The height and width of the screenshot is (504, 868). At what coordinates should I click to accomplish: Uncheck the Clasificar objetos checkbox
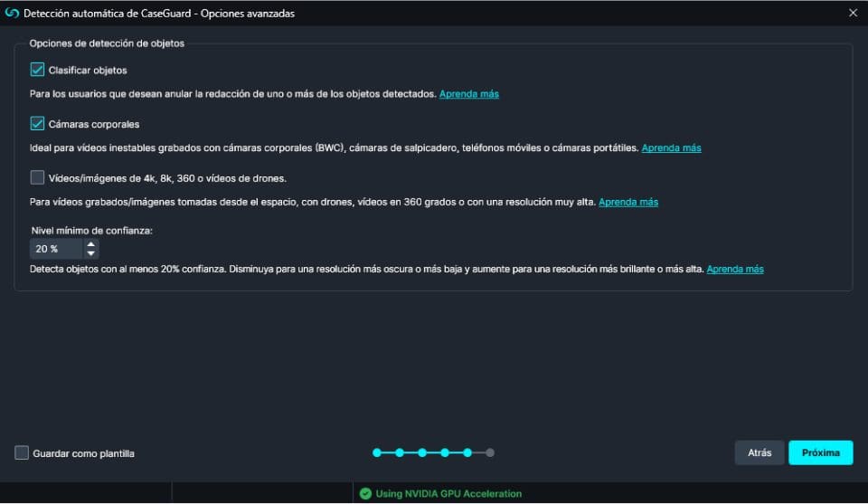37,70
